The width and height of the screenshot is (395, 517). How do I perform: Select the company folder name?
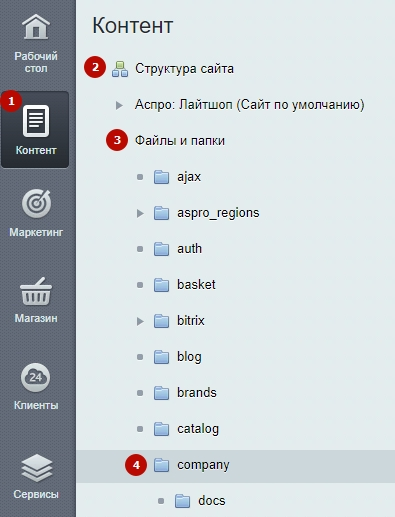point(203,465)
